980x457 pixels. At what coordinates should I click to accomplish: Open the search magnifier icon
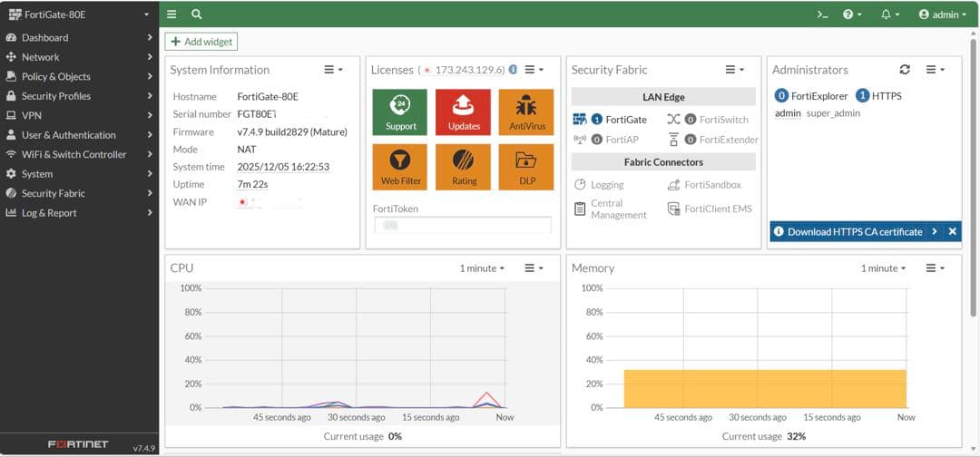[196, 15]
